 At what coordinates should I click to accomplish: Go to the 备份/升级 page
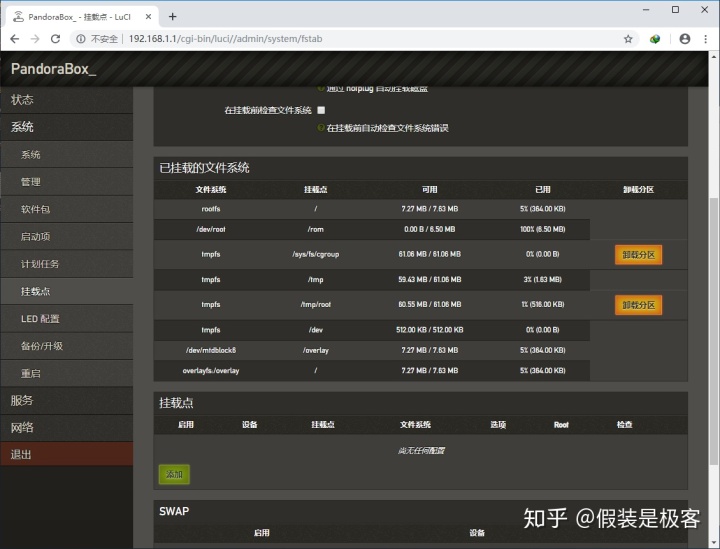click(67, 346)
